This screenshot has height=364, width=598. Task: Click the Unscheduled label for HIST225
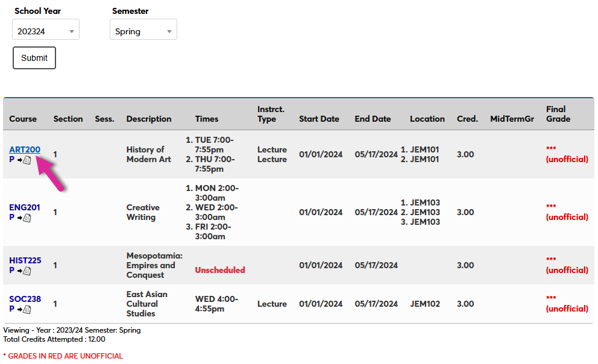(x=219, y=269)
